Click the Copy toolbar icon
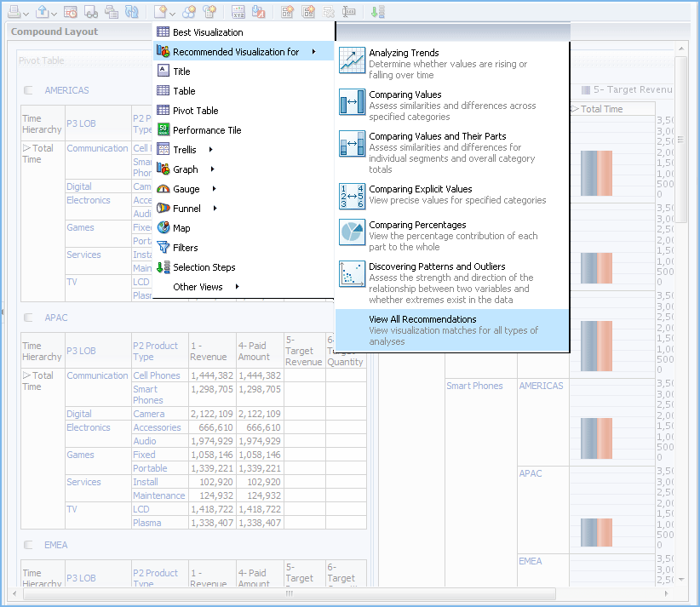The width and height of the screenshot is (700, 607). coord(111,11)
